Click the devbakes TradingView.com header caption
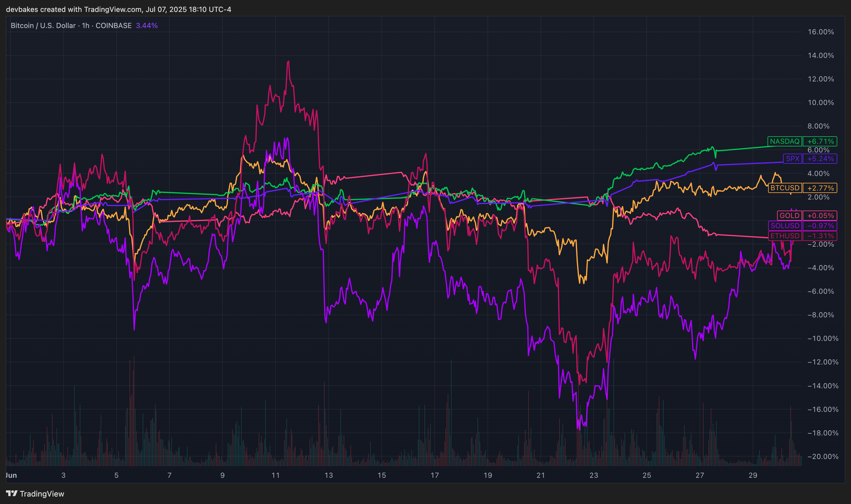 coord(118,10)
